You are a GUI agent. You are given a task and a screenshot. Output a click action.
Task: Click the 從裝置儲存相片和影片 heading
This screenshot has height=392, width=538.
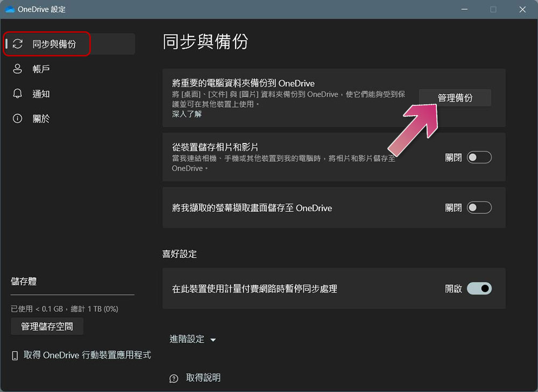215,147
